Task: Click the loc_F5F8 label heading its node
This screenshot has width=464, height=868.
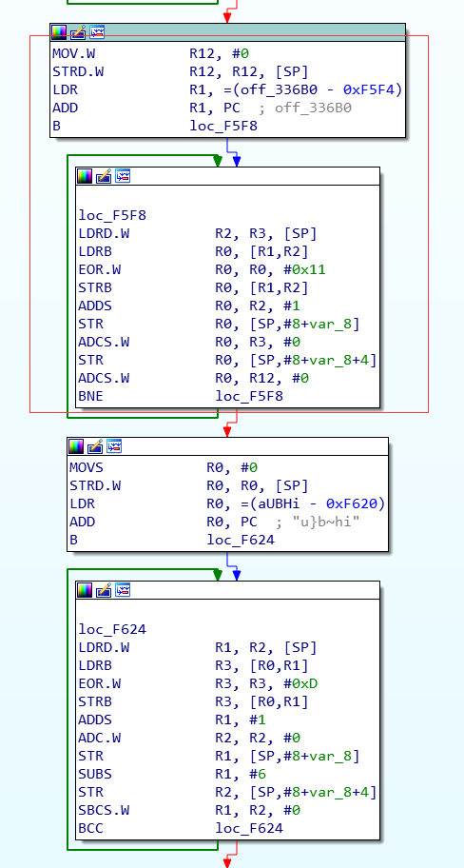Action: tap(112, 215)
